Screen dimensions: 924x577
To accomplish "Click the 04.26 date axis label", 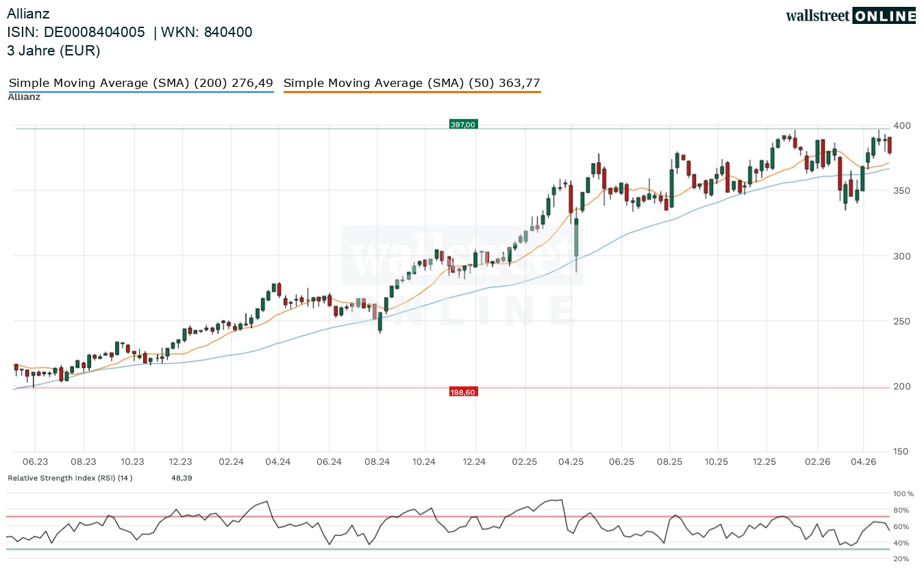I will 864,462.
